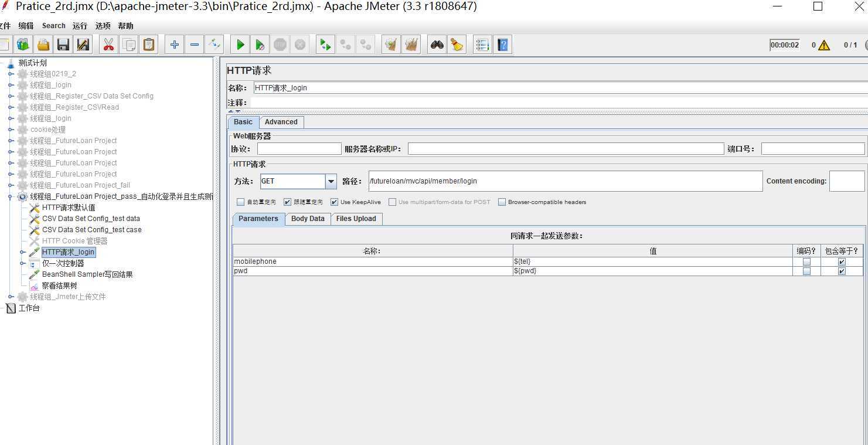868x445 pixels.
Task: Select 察看结果树 in the tree
Action: (x=59, y=286)
